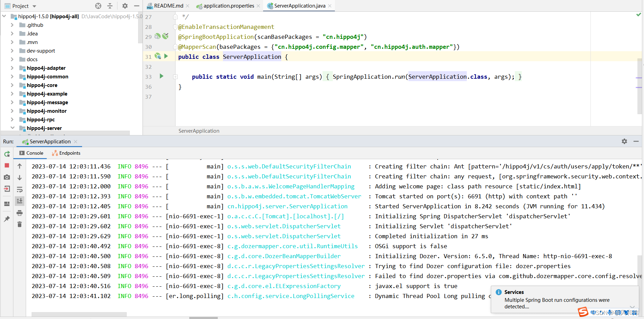The height and width of the screenshot is (319, 644).
Task: Click the Services notification popup
Action: (x=565, y=299)
